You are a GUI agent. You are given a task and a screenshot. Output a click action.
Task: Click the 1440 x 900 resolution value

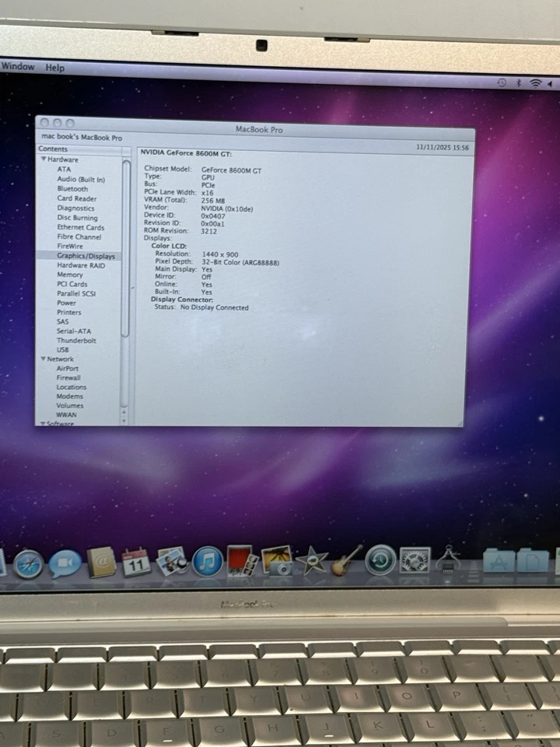(220, 254)
